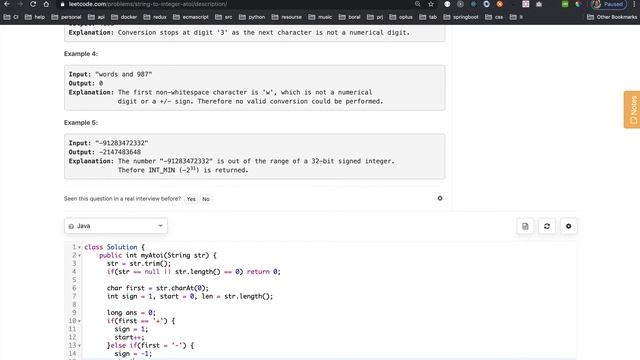Open the music bookmark folder
The image size is (640, 360).
pos(320,17)
